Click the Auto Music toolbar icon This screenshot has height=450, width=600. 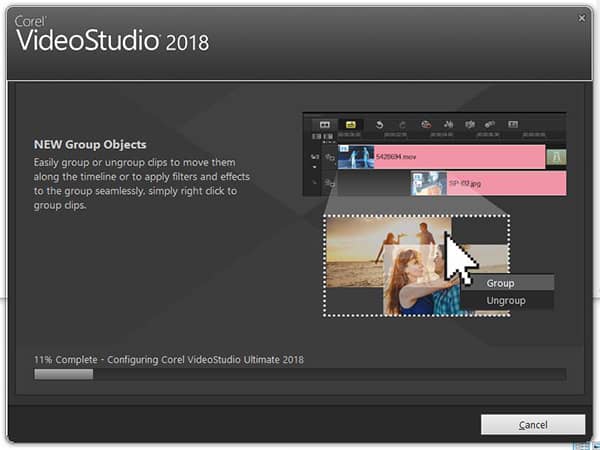coord(469,125)
